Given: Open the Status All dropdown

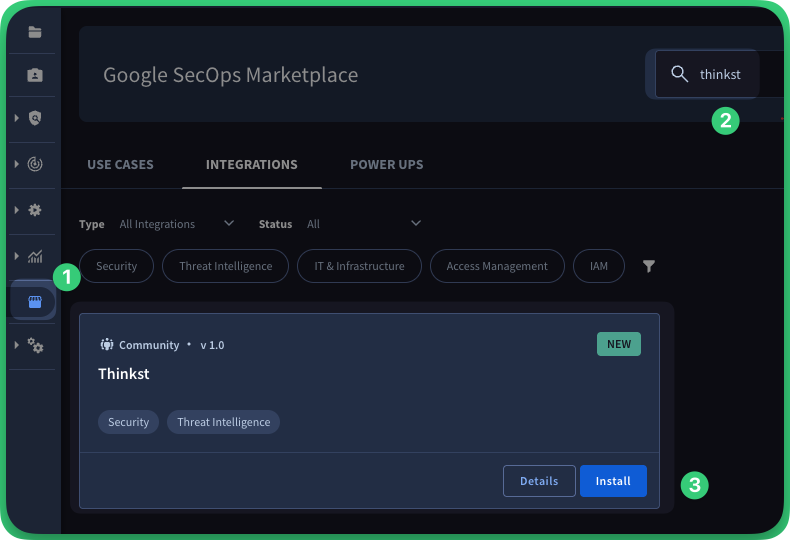Looking at the screenshot, I should [363, 224].
